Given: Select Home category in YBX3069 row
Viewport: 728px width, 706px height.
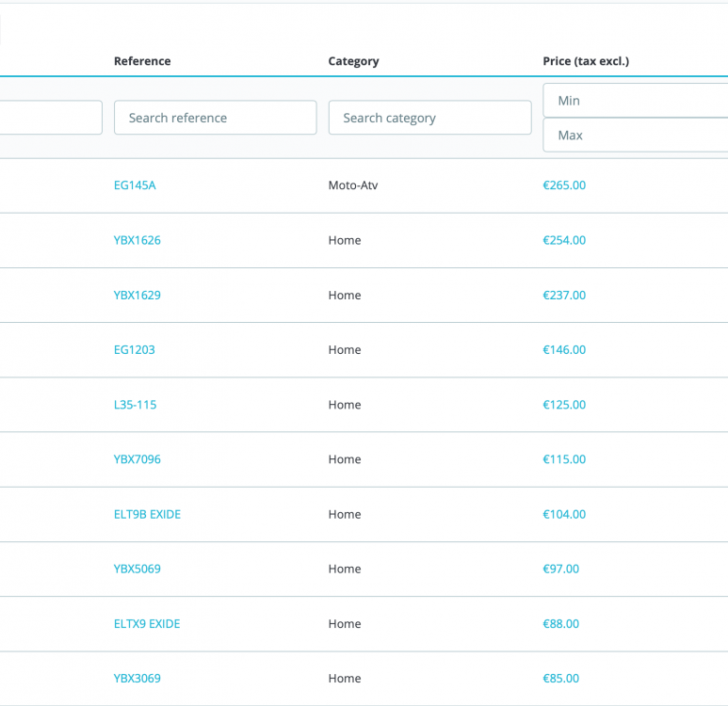Looking at the screenshot, I should click(x=345, y=678).
